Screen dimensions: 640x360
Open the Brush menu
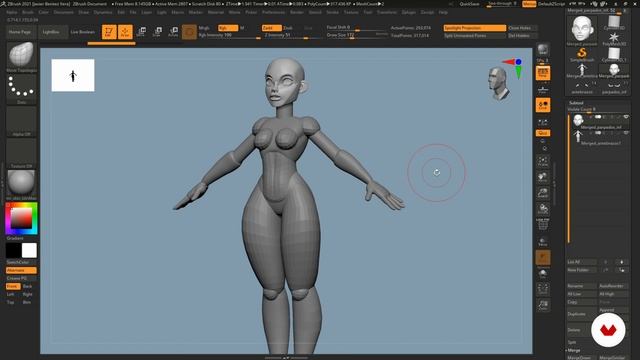[x=28, y=12]
